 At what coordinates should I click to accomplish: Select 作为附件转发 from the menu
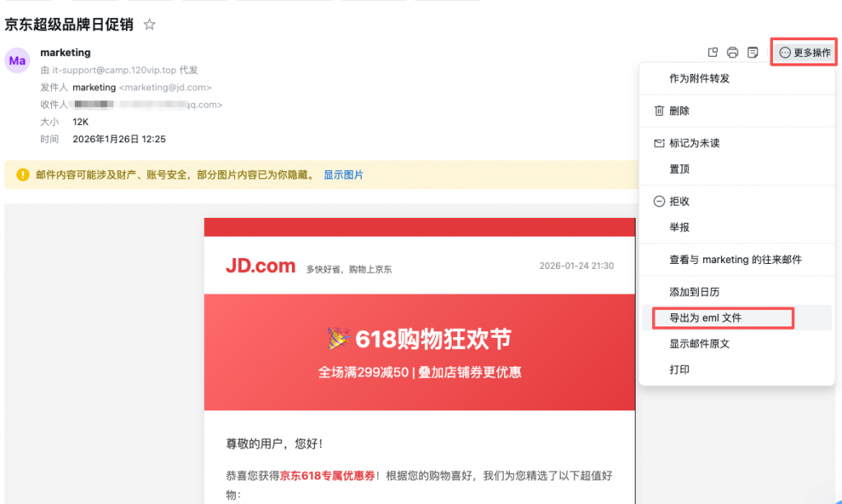(699, 79)
